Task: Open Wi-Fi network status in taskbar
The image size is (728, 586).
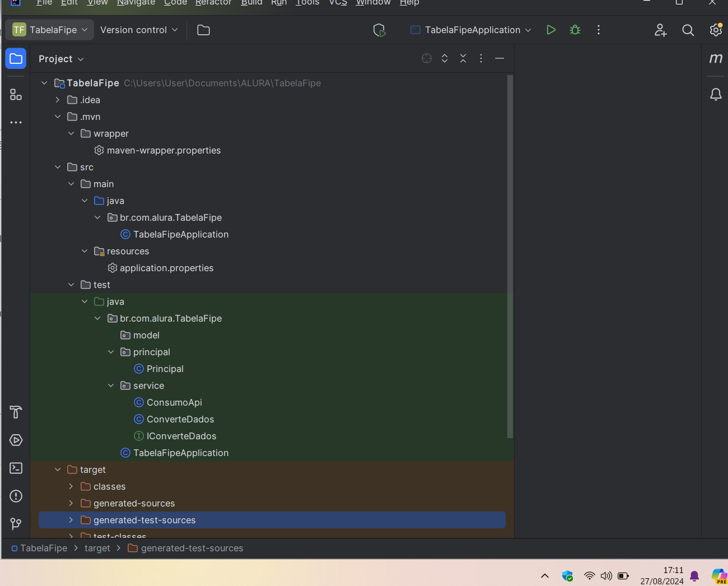Action: pos(589,576)
